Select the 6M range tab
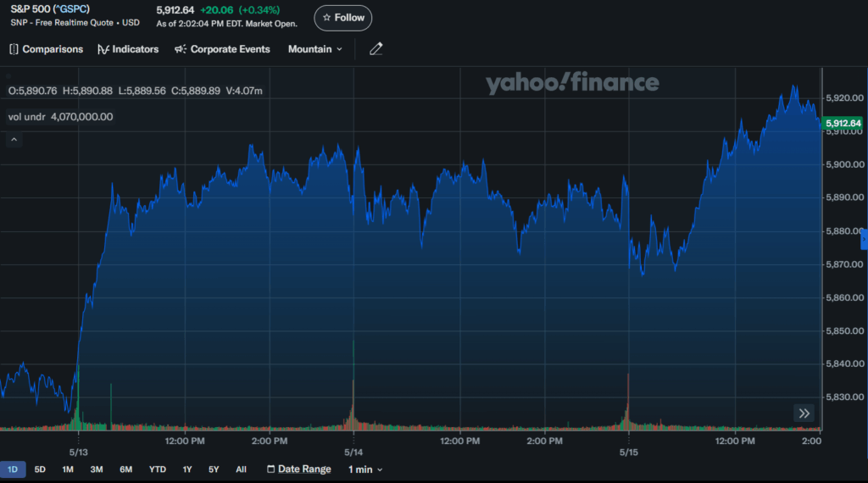The width and height of the screenshot is (868, 483). click(x=125, y=469)
